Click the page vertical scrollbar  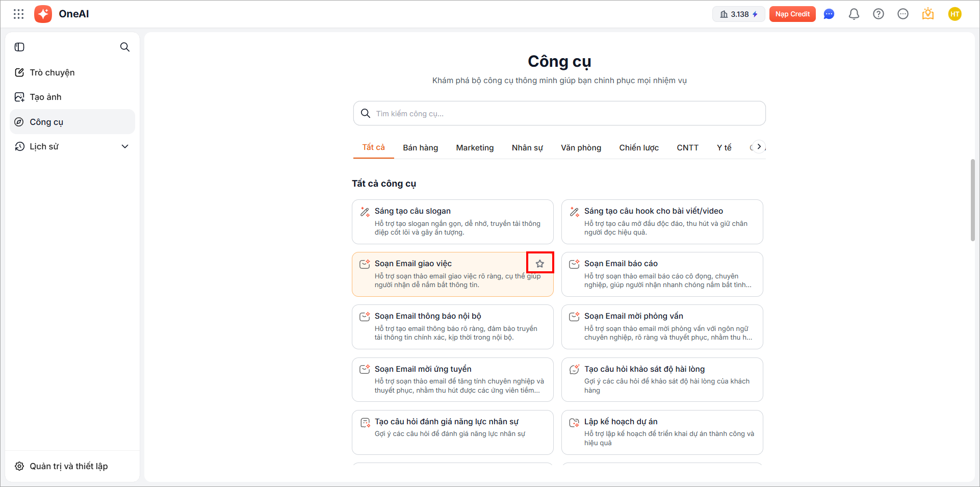tap(972, 200)
